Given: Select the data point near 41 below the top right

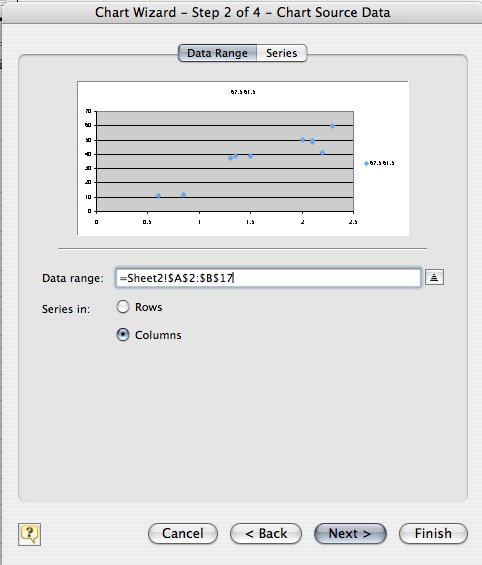Looking at the screenshot, I should [322, 153].
